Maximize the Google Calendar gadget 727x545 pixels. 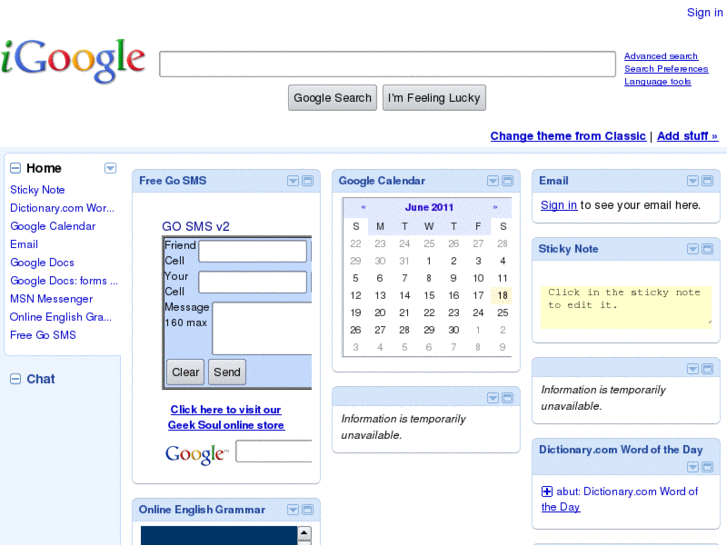[508, 181]
